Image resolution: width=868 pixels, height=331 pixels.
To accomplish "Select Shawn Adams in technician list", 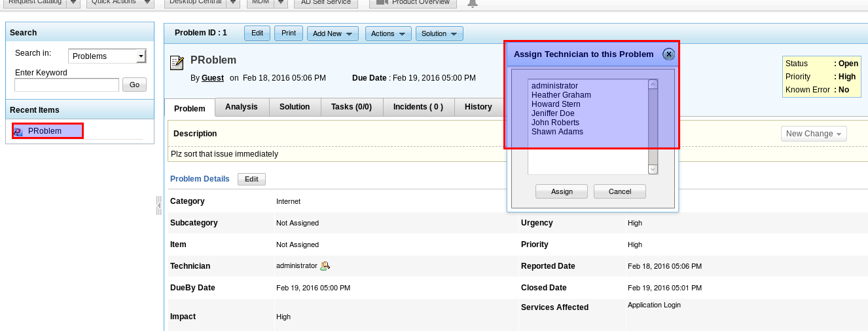I will point(557,132).
